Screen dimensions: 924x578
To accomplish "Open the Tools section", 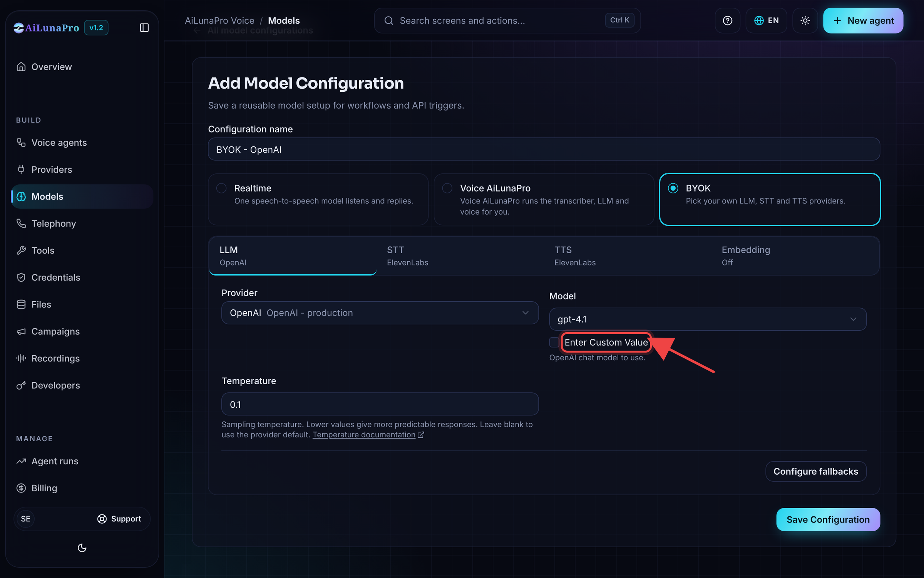I will pyautogui.click(x=82, y=250).
